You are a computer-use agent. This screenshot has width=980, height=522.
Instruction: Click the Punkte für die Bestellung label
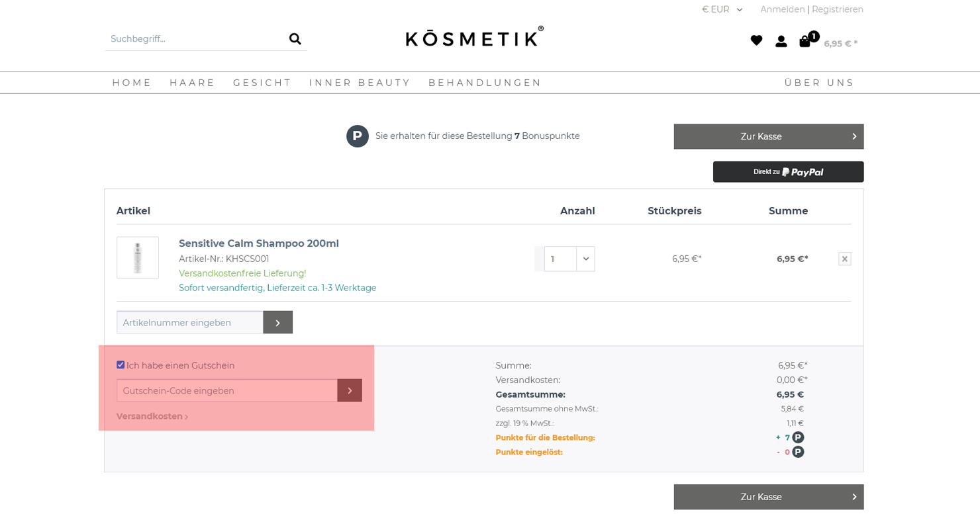pos(545,437)
